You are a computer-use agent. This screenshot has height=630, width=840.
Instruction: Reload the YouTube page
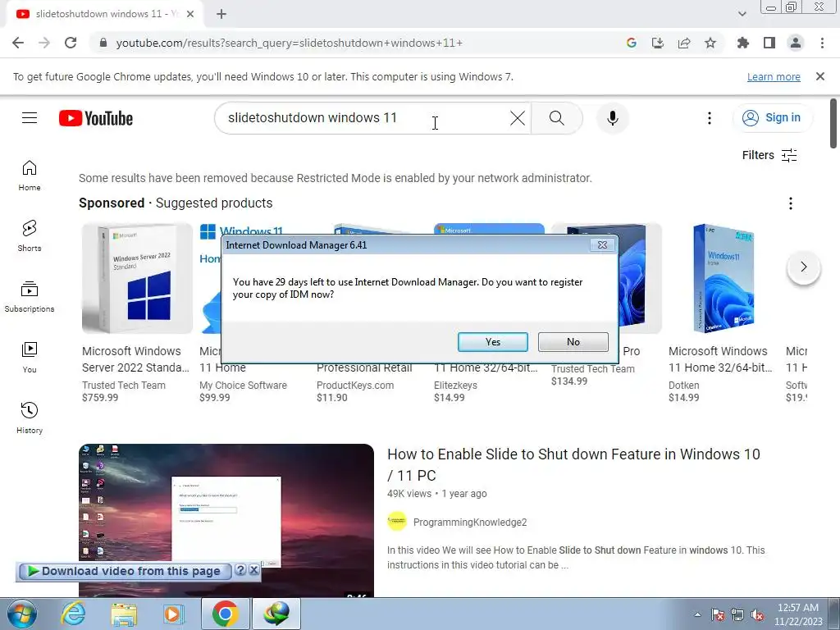coord(71,43)
